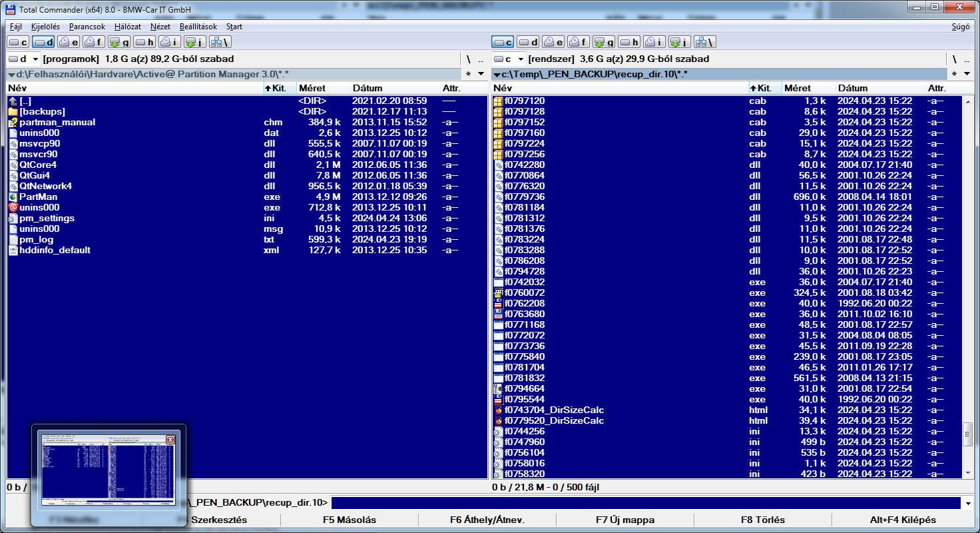Click the partman_manual help file icon

click(x=13, y=123)
